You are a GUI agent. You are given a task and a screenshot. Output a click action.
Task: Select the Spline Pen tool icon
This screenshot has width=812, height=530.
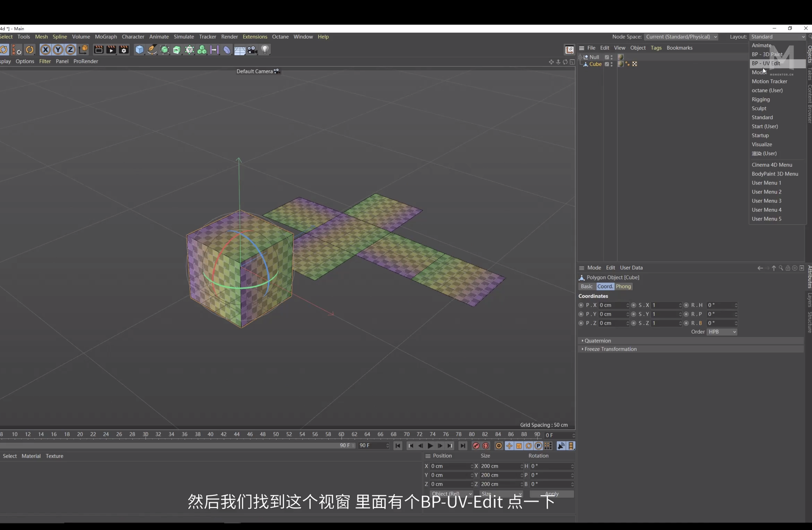click(152, 50)
